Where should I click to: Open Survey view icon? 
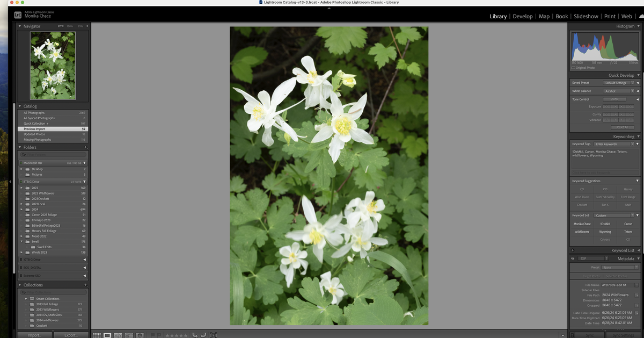click(x=129, y=335)
